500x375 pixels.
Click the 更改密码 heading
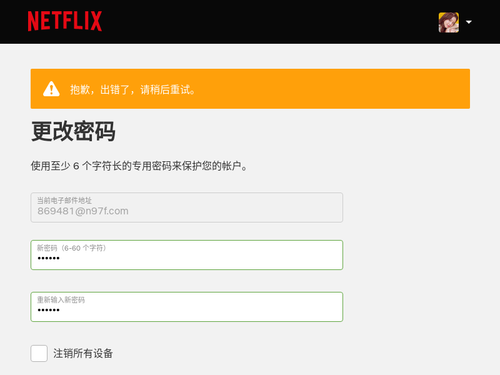click(73, 131)
